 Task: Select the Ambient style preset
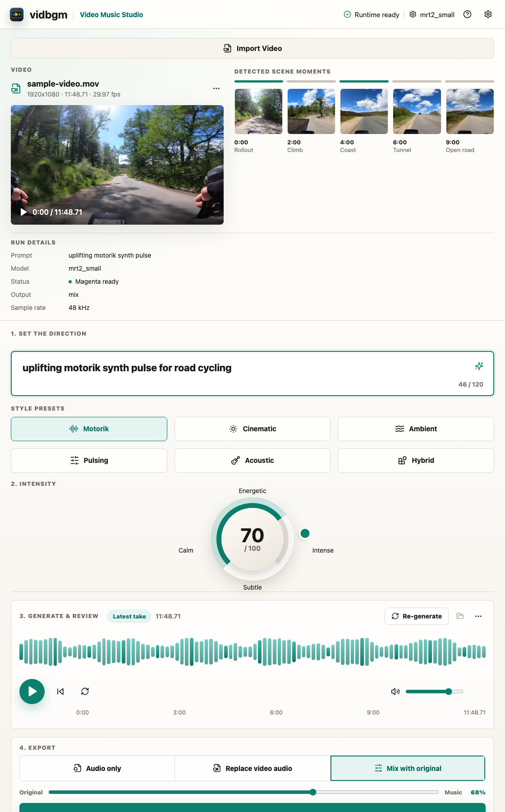tap(416, 429)
